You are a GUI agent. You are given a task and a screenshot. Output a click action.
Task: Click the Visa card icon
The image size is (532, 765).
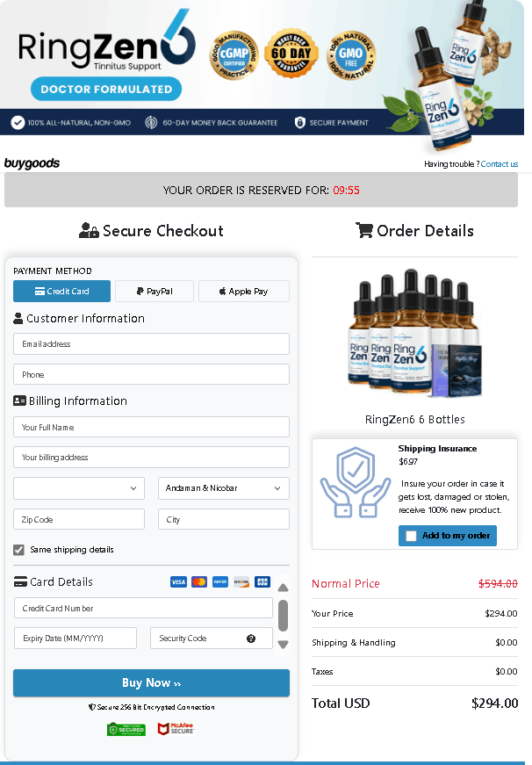[x=178, y=582]
